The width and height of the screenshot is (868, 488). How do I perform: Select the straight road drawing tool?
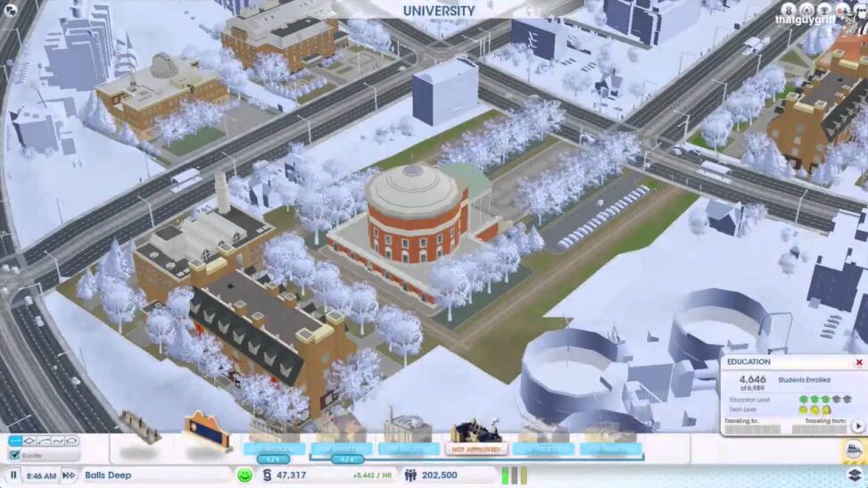pyautogui.click(x=15, y=441)
